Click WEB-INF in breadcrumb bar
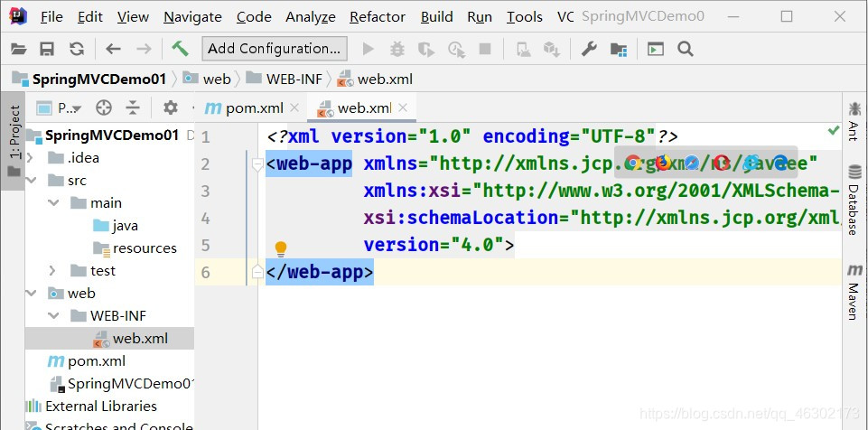This screenshot has width=868, height=430. (x=285, y=79)
